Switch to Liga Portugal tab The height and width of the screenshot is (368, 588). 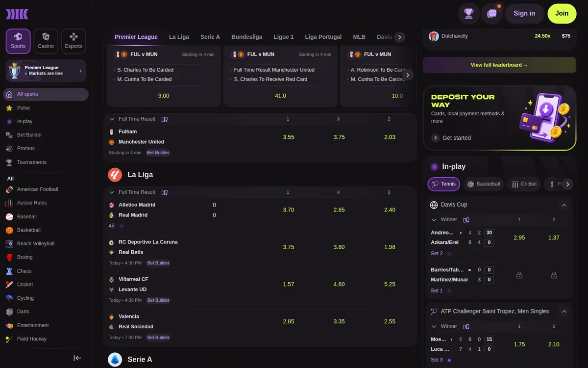coord(323,37)
